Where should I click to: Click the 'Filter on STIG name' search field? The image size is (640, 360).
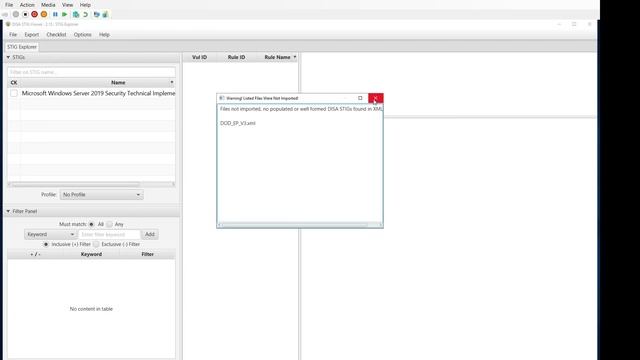click(91, 72)
